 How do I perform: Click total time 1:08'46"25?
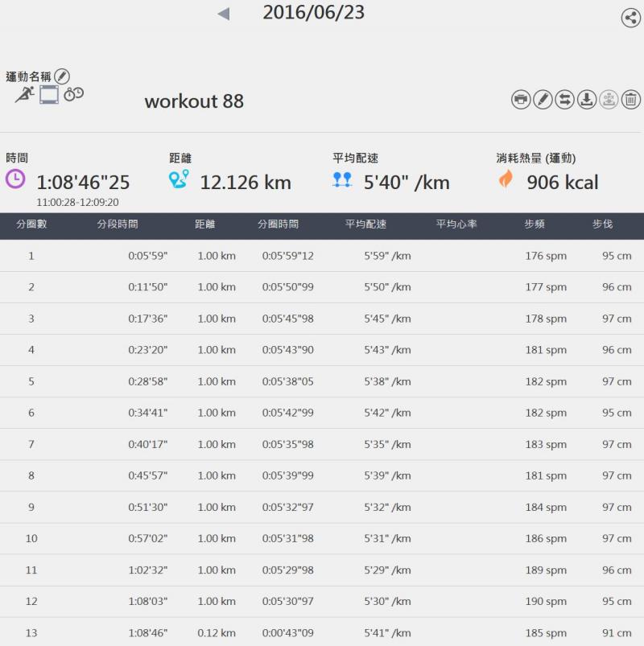pyautogui.click(x=83, y=183)
